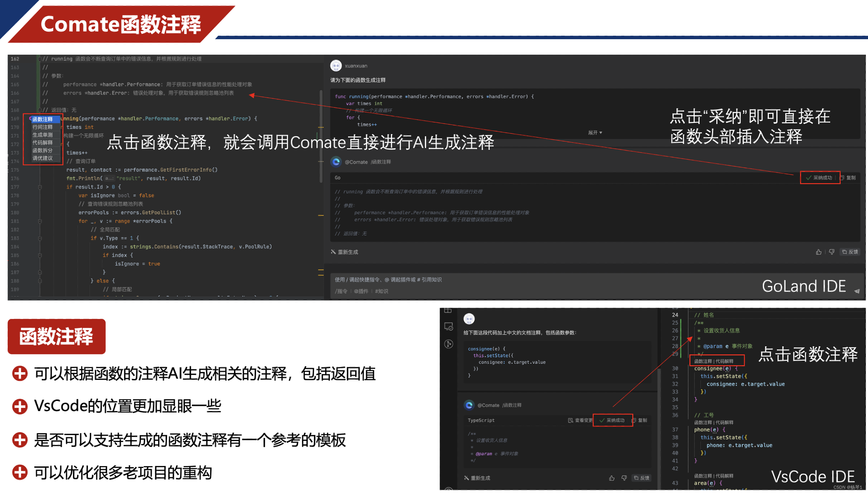
Task: Fold the if index block at line 185
Action: (x=40, y=255)
